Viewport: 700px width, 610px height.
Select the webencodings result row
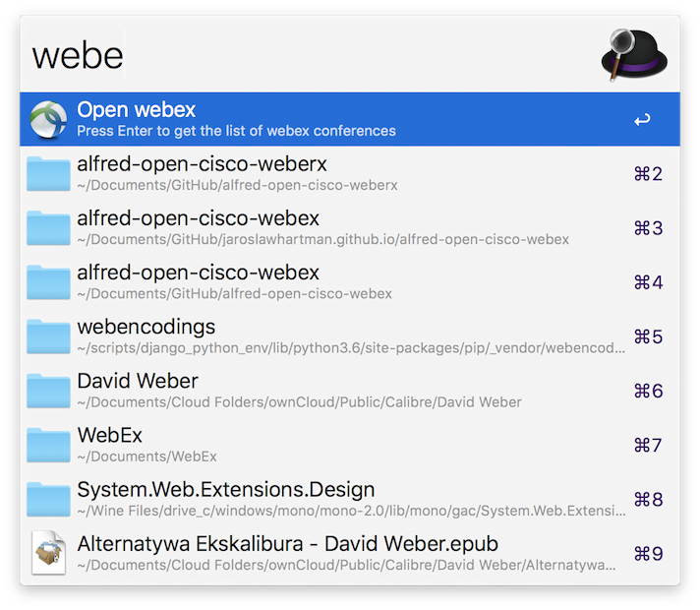click(x=295, y=335)
